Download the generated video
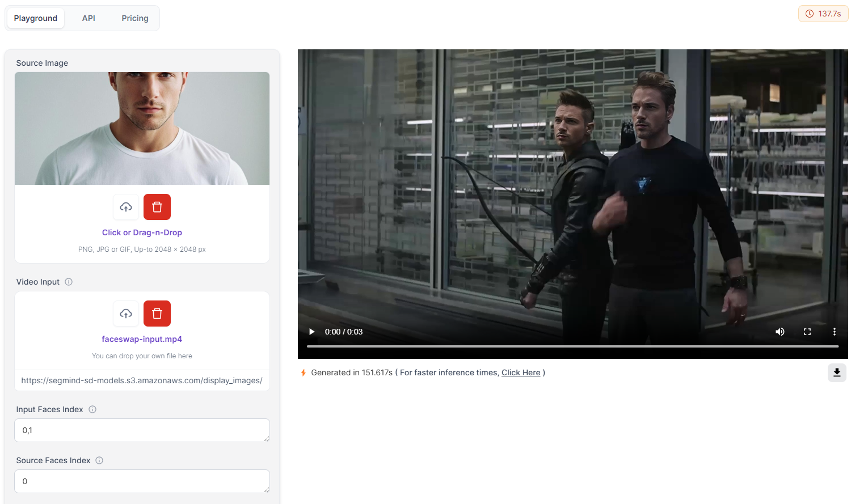 point(837,372)
